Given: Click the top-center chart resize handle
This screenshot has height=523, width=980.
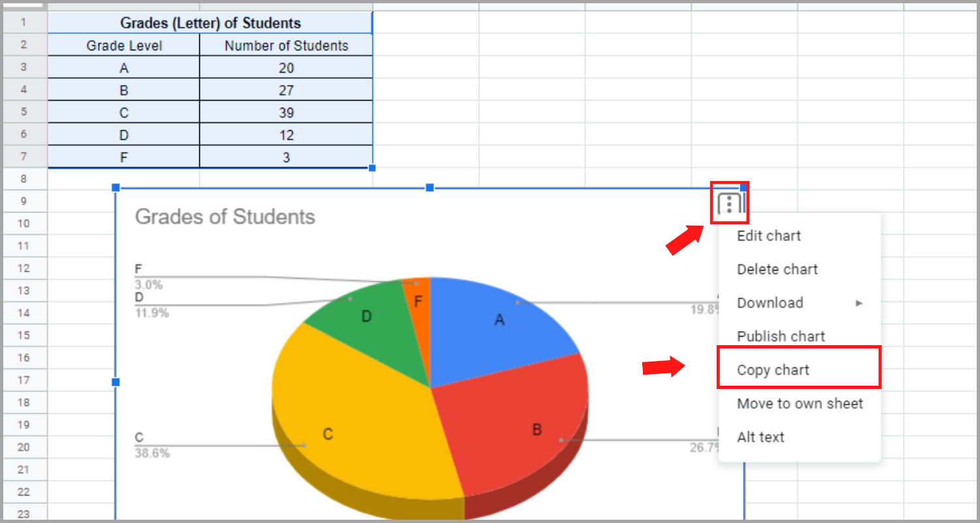Looking at the screenshot, I should point(429,188).
